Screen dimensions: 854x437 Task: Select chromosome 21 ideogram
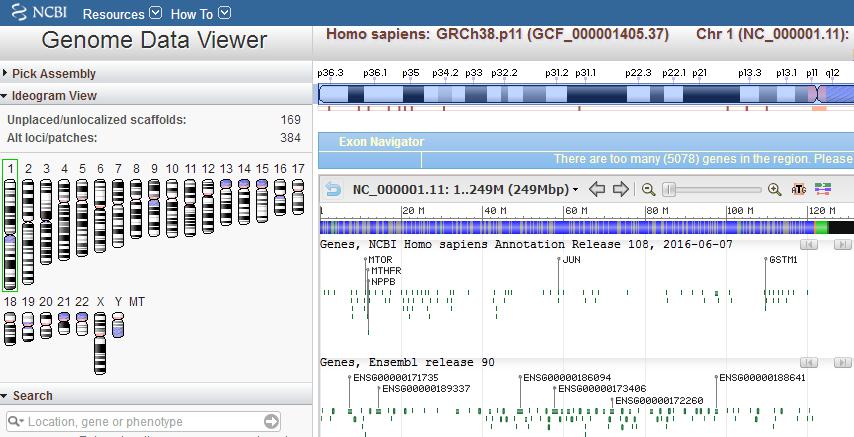[64, 323]
